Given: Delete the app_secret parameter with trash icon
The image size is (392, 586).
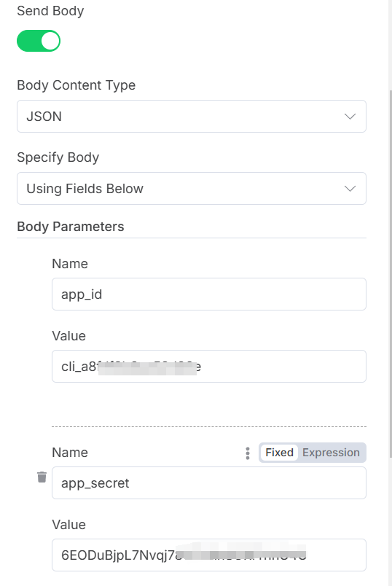Looking at the screenshot, I should [x=42, y=477].
